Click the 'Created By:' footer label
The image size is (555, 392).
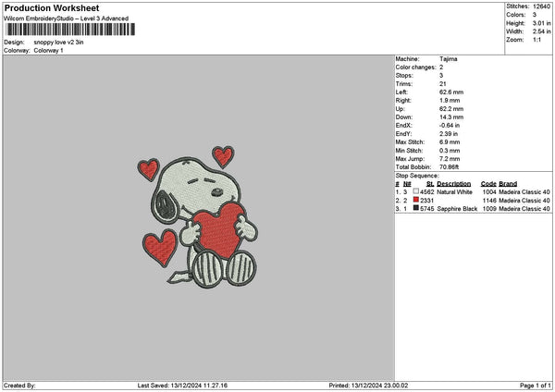click(x=19, y=386)
